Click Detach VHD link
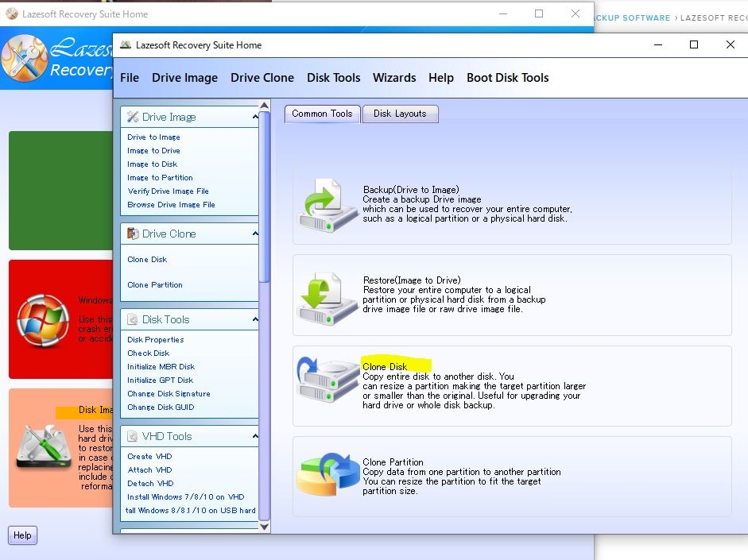Image resolution: width=748 pixels, height=560 pixels. point(150,483)
